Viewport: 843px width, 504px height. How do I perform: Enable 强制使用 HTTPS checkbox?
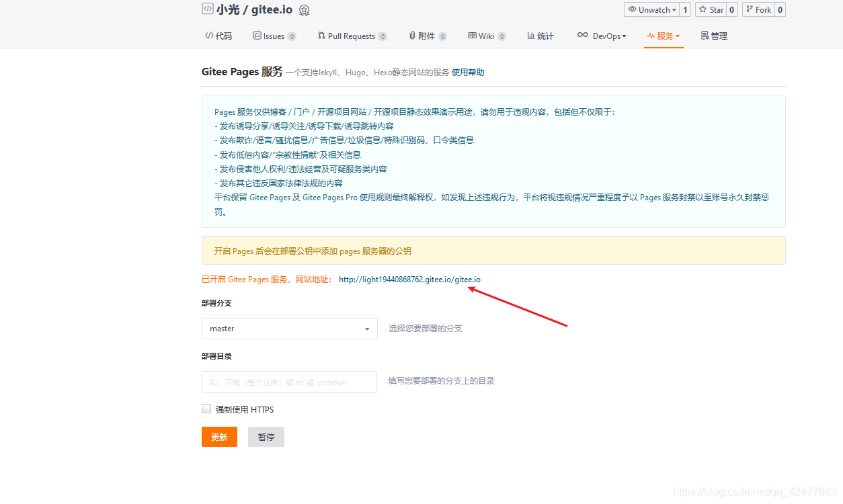[x=206, y=408]
